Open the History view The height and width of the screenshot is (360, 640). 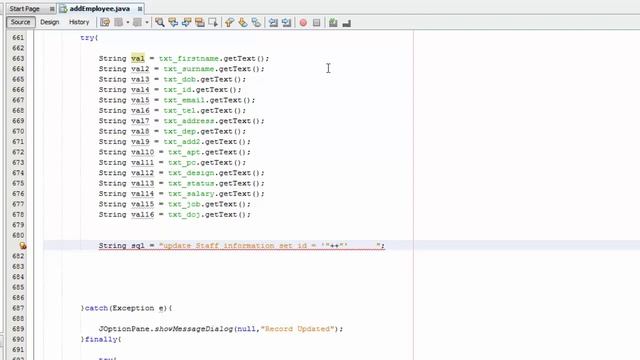click(x=79, y=22)
